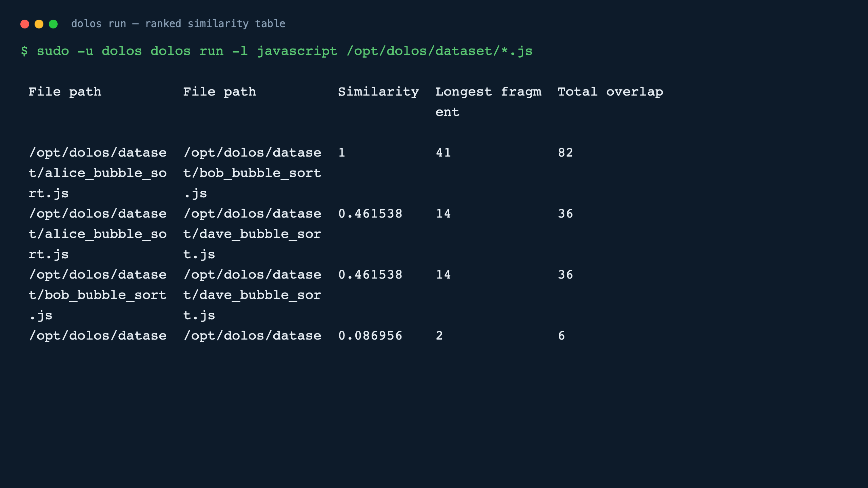Screen dimensions: 868x488
Task: Click the longest fragment value 41
Action: click(443, 152)
